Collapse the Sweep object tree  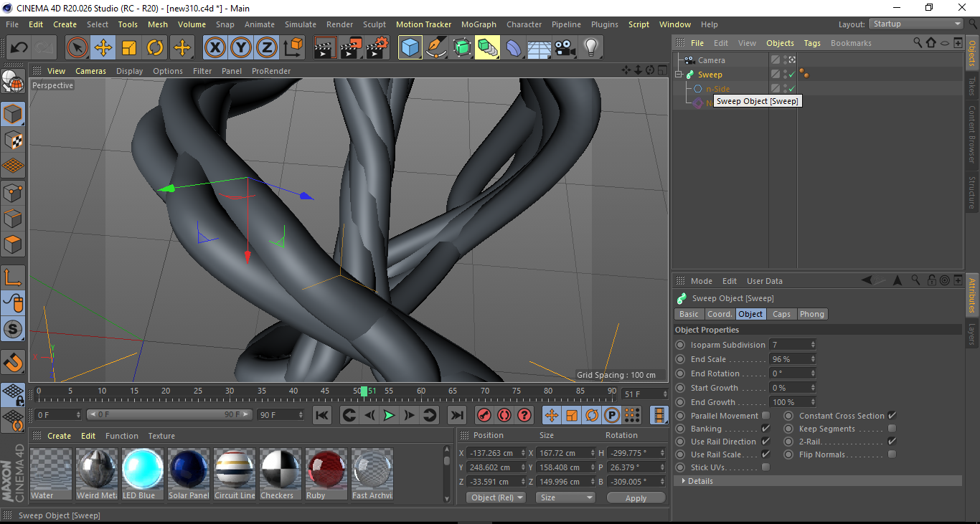pos(679,75)
